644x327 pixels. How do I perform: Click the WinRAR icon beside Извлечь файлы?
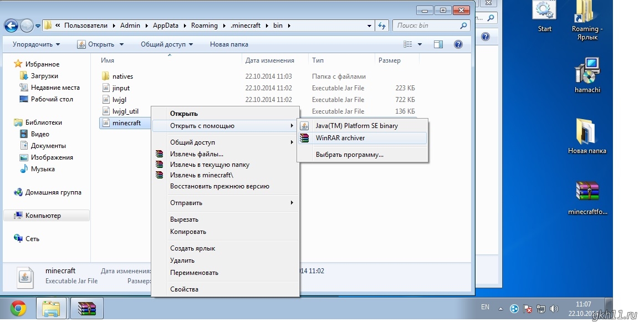click(x=160, y=154)
